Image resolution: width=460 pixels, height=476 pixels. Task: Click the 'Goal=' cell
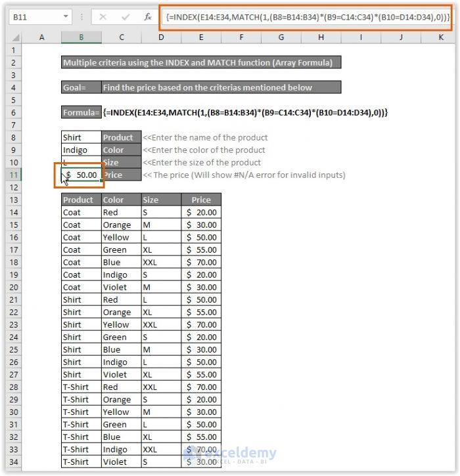coord(81,87)
